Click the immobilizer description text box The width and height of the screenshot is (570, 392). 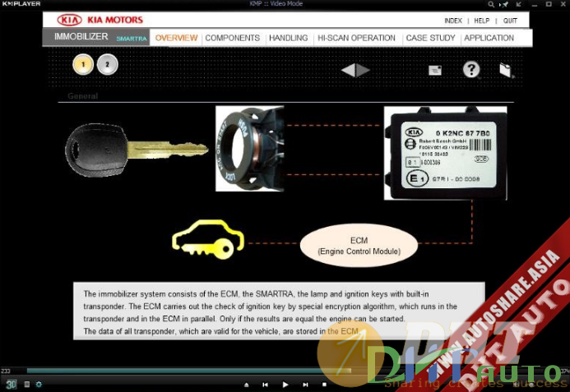click(279, 311)
